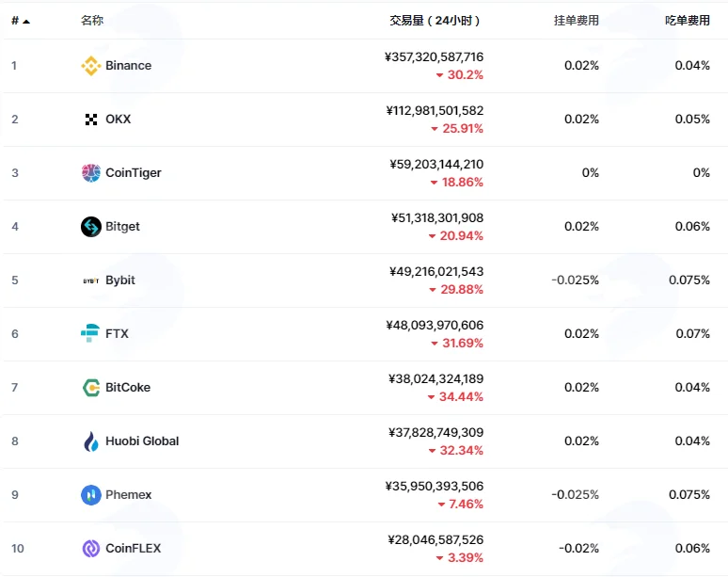Sort by 吃单费用 column header
Viewport: 728px width, 577px height.
[x=688, y=21]
